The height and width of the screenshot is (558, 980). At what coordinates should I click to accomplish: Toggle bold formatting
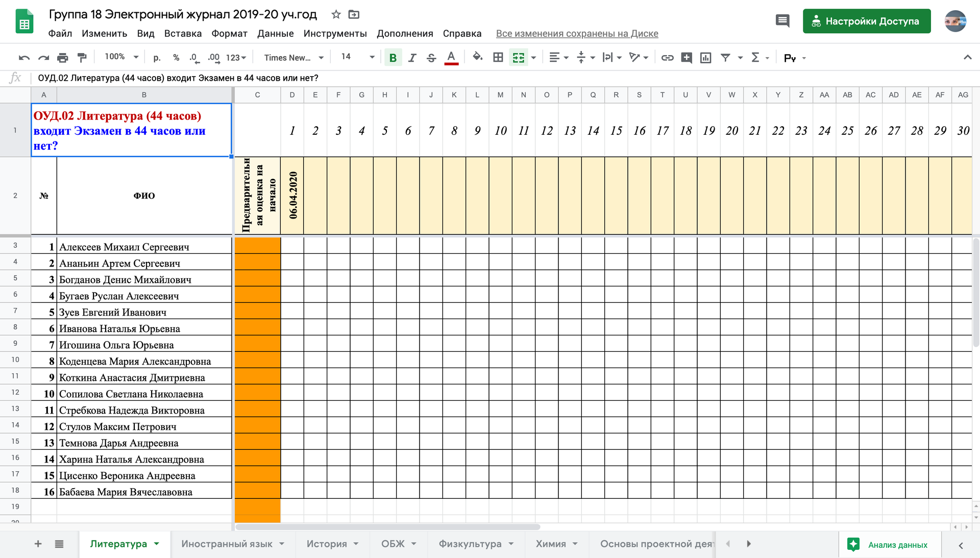[393, 58]
